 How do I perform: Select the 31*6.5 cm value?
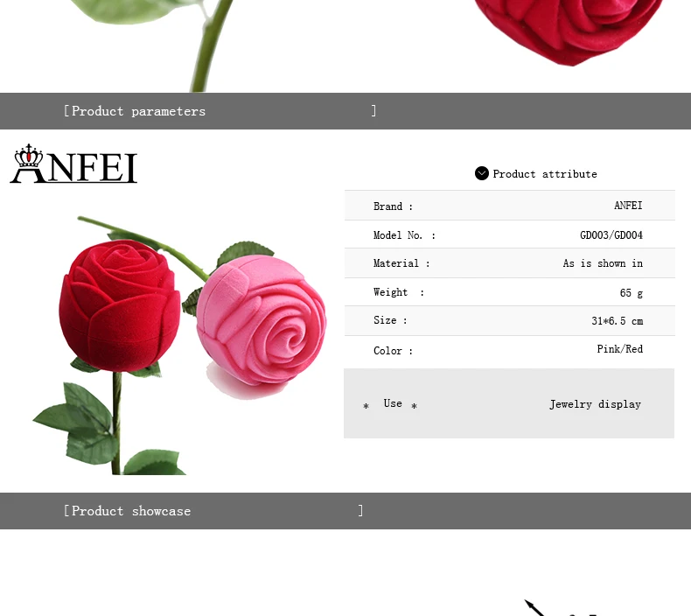617,321
